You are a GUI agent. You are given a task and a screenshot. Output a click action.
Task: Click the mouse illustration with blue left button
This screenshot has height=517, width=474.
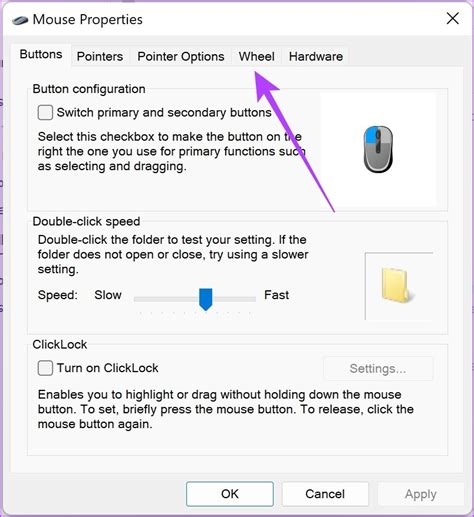(x=378, y=149)
